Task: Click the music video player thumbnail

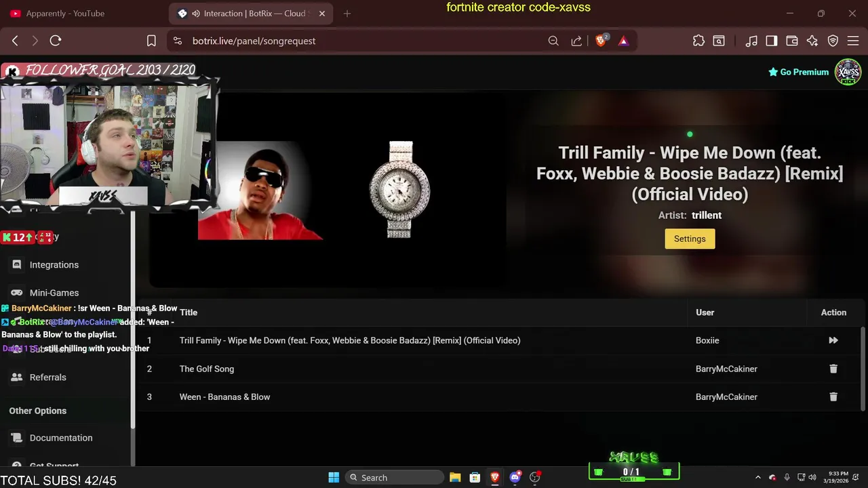Action: [328, 190]
